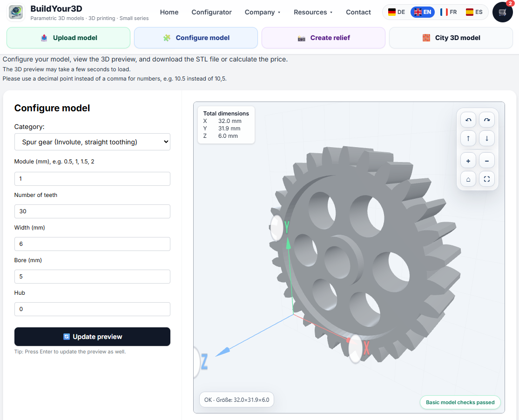Image resolution: width=519 pixels, height=420 pixels.
Task: Open the shopping cart icon
Action: [x=502, y=12]
